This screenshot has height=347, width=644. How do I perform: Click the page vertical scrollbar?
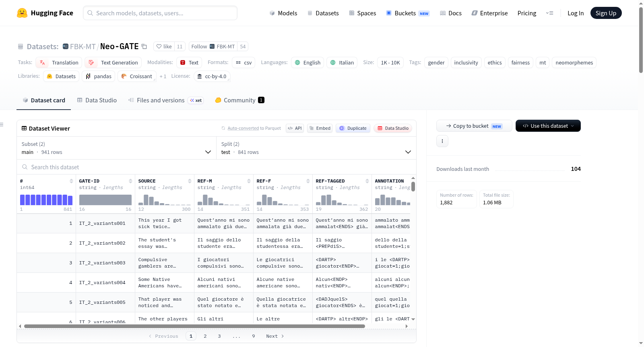pyautogui.click(x=641, y=40)
